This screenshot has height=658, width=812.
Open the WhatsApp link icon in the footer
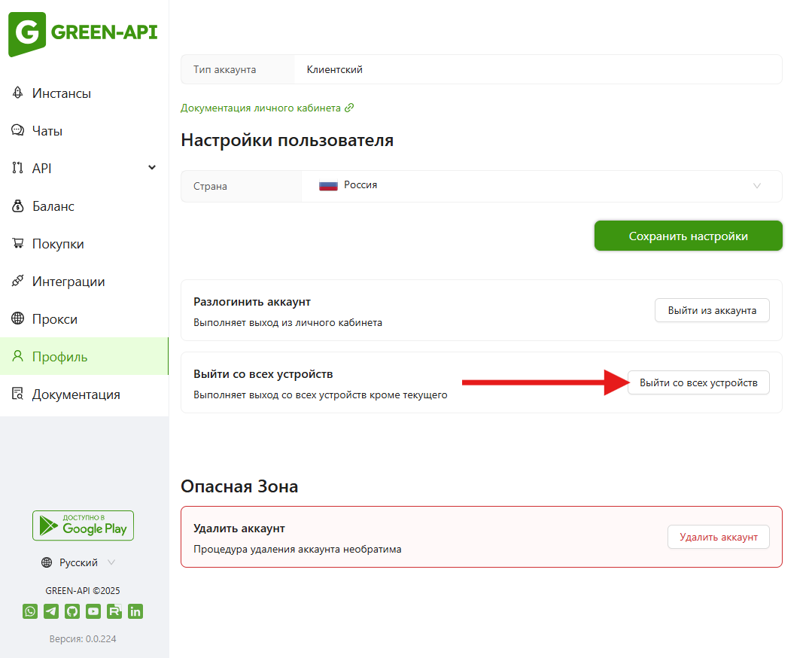(x=30, y=611)
